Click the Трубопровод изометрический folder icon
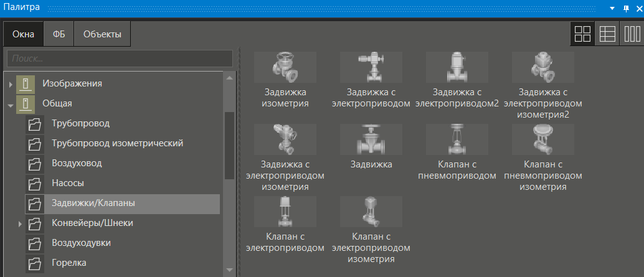This screenshot has width=644, height=277. pyautogui.click(x=35, y=144)
